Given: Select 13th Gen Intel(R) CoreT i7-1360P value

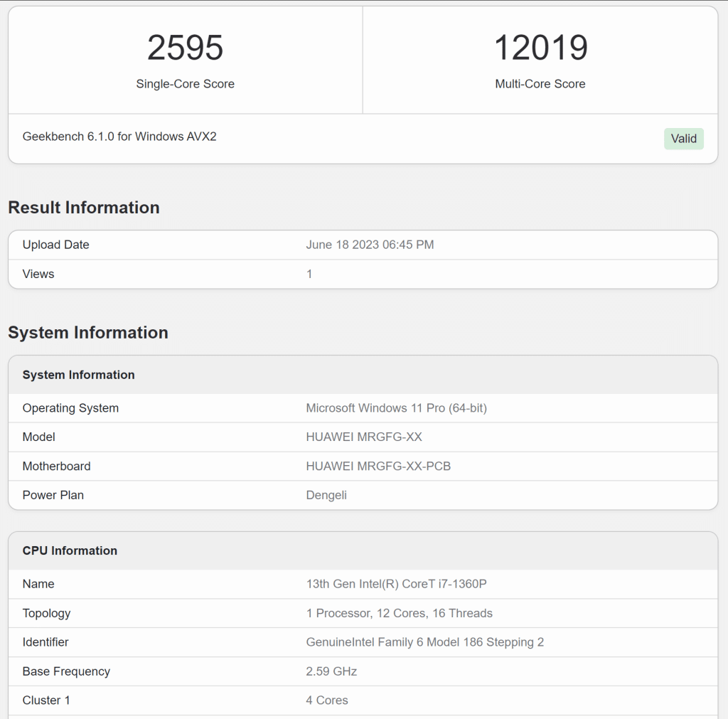Looking at the screenshot, I should click(397, 584).
